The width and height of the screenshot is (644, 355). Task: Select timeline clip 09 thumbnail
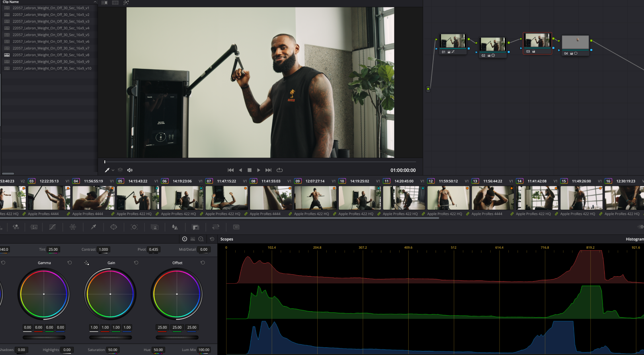pos(315,198)
